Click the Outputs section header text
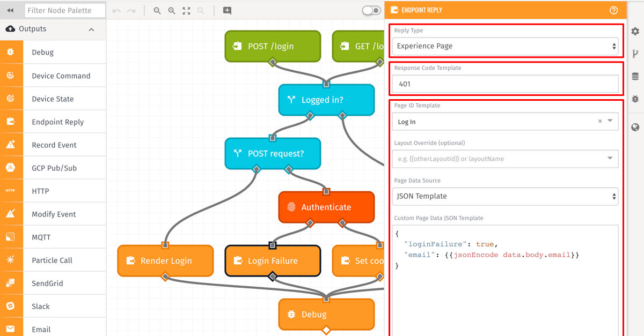This screenshot has width=644, height=336. [x=32, y=29]
